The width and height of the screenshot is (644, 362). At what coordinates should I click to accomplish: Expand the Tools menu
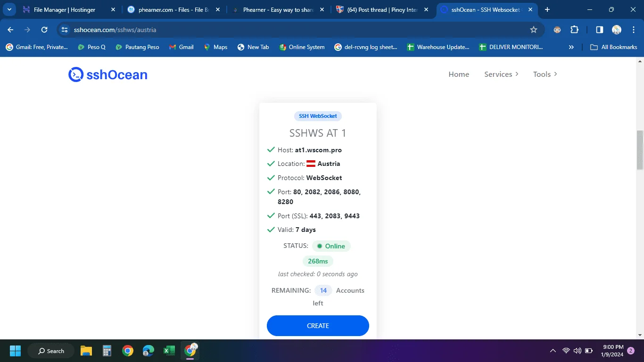[545, 74]
